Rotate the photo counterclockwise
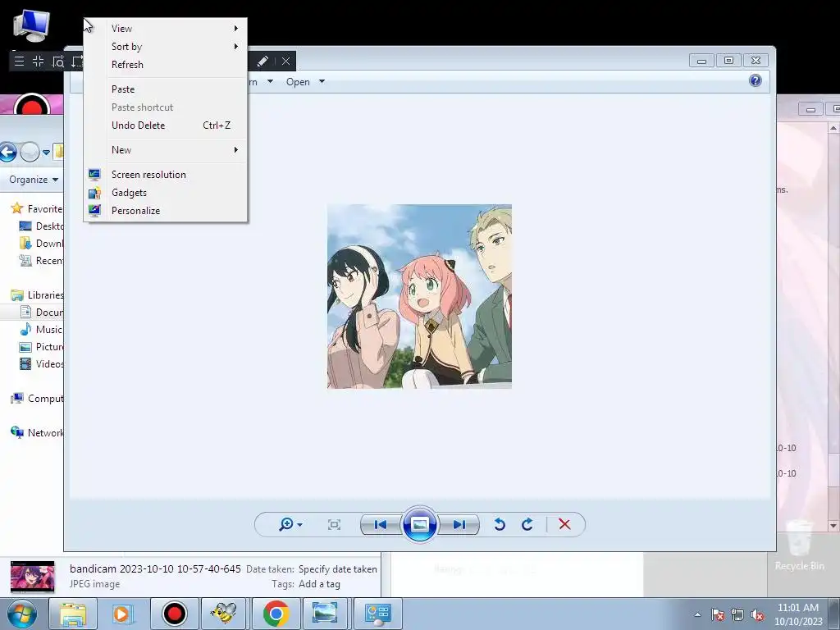The image size is (840, 630). coord(500,524)
